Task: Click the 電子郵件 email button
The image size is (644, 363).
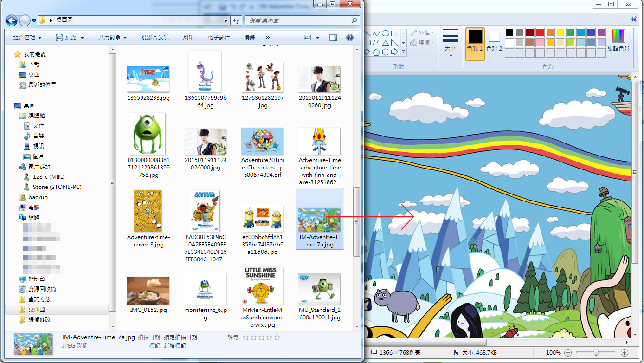Action: point(219,38)
